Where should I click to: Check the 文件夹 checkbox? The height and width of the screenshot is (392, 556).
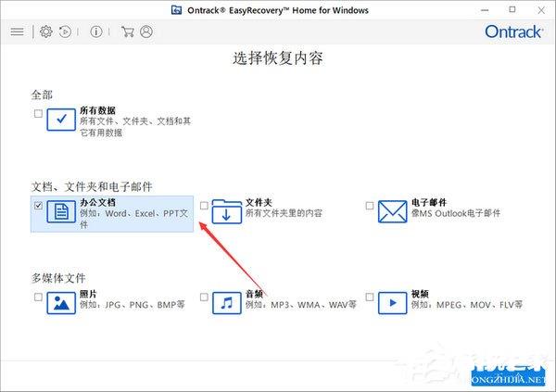(x=204, y=206)
